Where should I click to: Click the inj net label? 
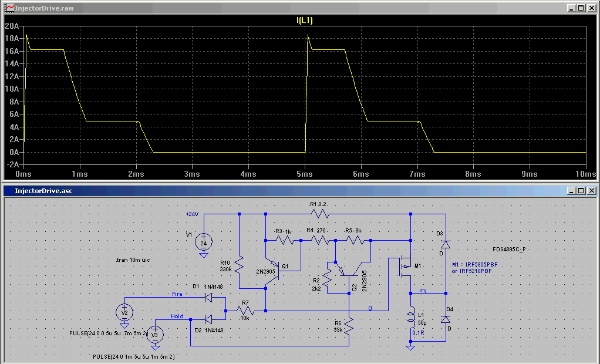tap(423, 290)
